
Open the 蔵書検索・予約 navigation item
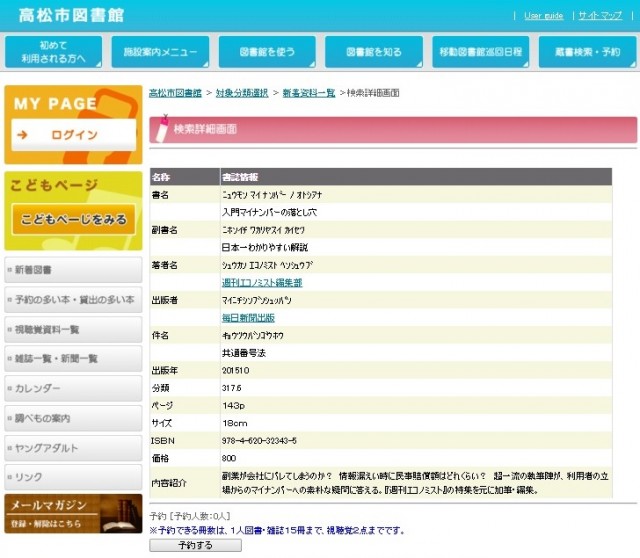coord(587,52)
